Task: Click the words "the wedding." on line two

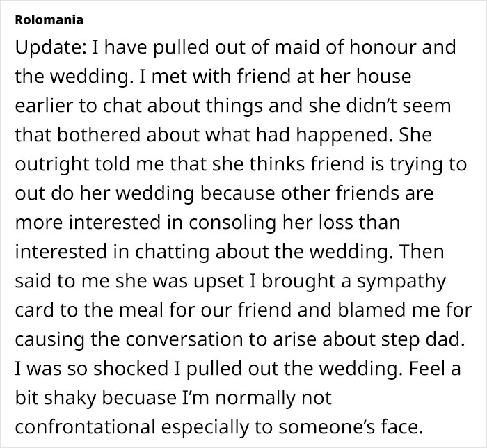Action: pyautogui.click(x=72, y=77)
